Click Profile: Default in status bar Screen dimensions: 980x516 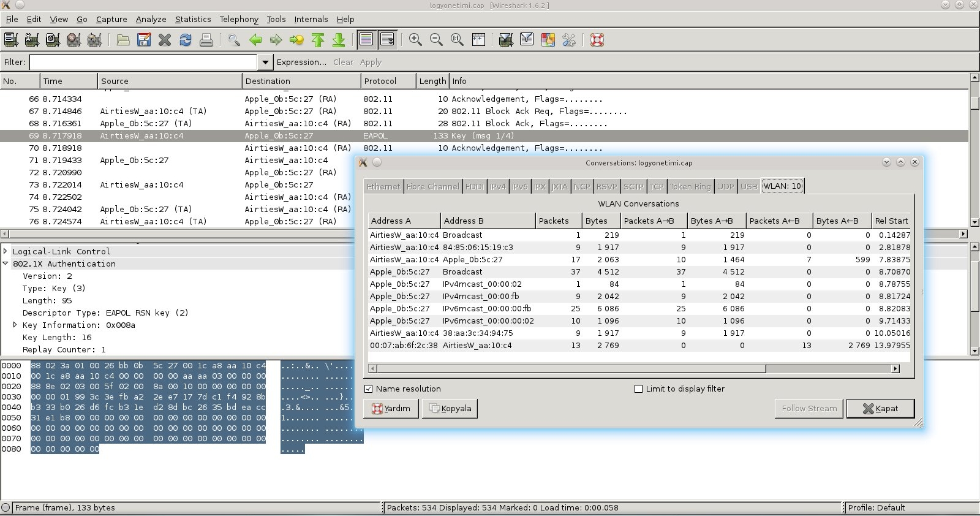pos(876,507)
